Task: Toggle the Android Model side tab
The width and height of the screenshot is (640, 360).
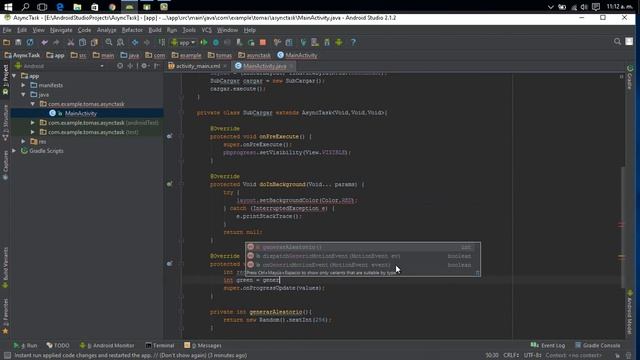Action: point(630,312)
